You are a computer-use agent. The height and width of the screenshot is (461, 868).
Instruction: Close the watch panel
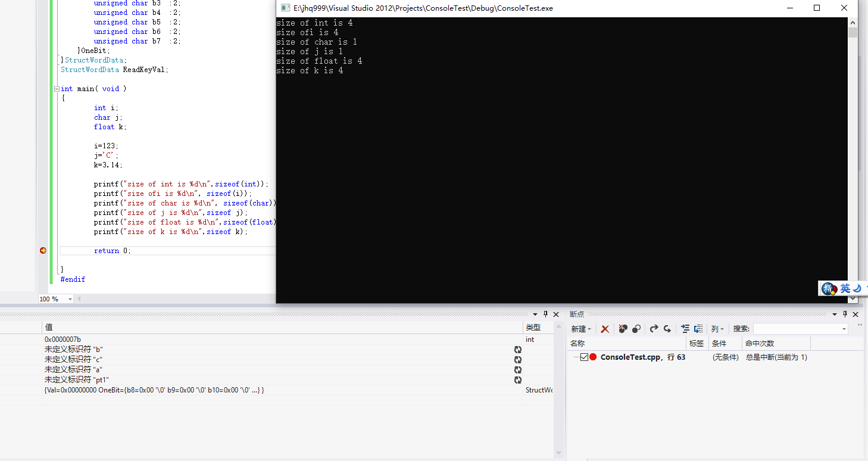pos(556,314)
